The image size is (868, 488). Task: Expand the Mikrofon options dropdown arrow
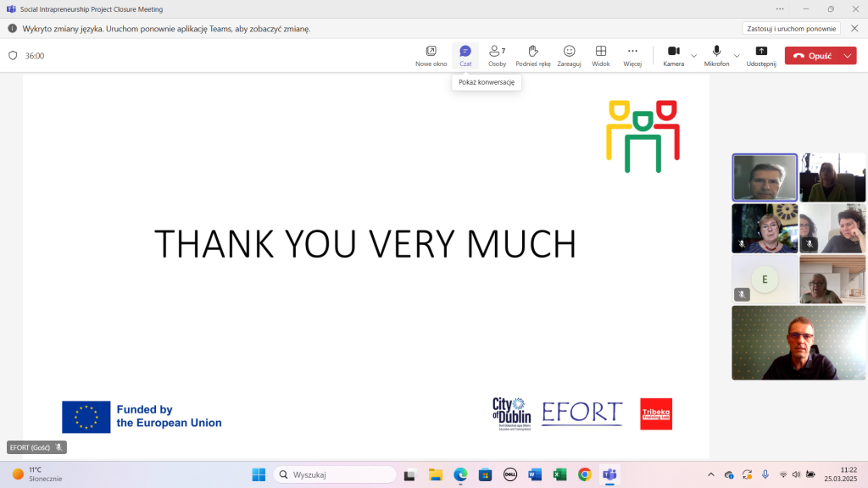pos(737,56)
